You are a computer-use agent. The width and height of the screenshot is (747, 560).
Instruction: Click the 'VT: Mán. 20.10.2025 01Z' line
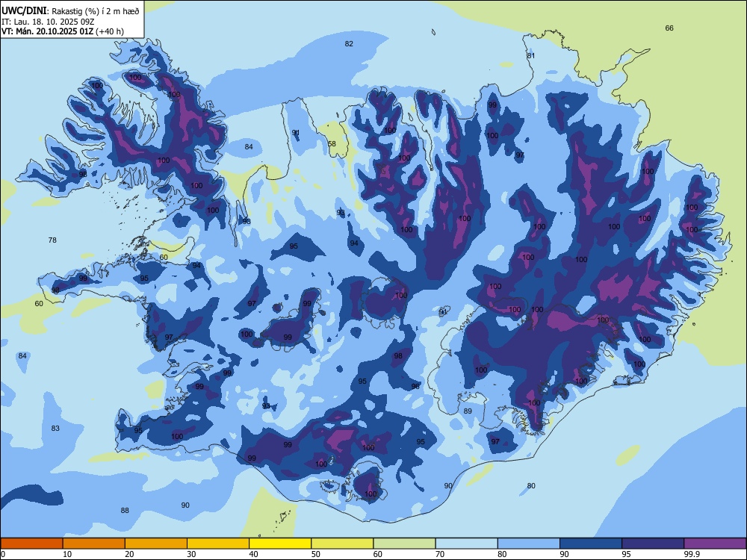[x=48, y=31]
